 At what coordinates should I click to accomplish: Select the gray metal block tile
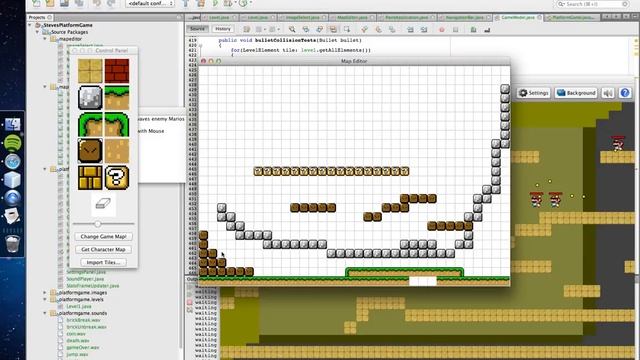(90, 98)
